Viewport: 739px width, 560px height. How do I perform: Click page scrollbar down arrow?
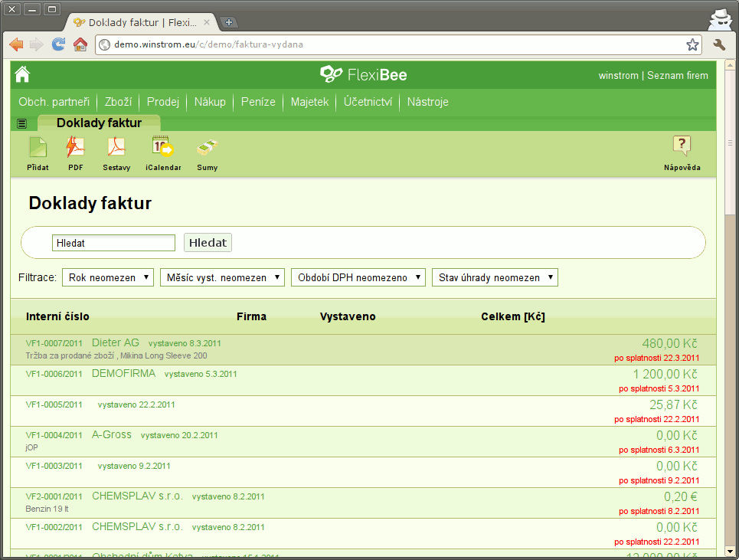click(730, 551)
